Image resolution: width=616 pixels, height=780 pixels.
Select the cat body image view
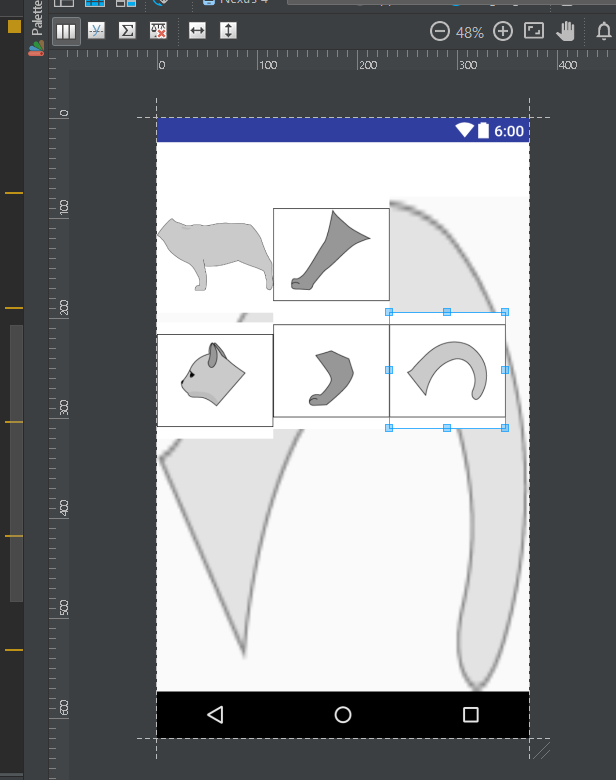pyautogui.click(x=215, y=254)
